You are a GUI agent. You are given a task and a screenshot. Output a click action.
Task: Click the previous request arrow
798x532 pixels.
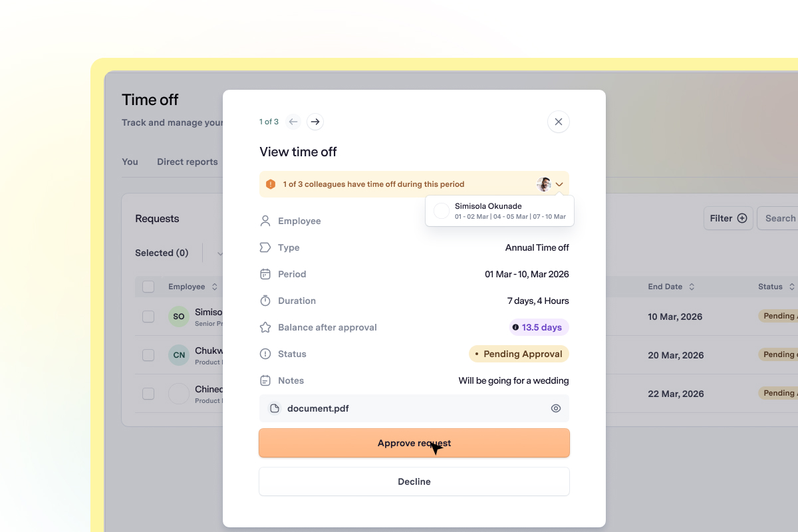point(293,122)
